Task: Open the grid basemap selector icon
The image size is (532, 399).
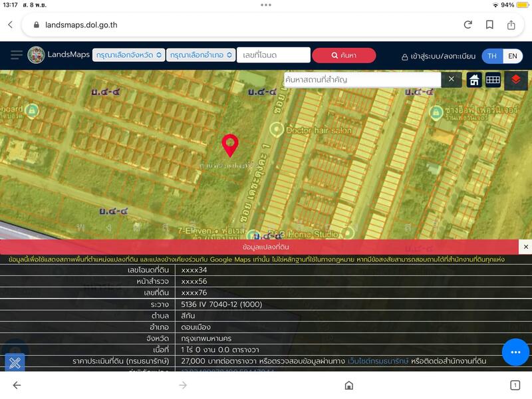Action: coord(493,80)
